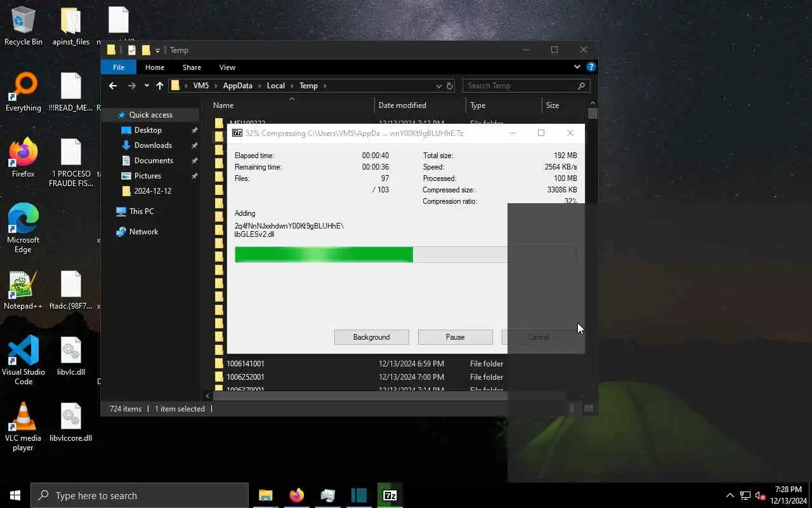Select libvlccore.dll file on desktop
The image size is (812, 508).
tap(70, 422)
